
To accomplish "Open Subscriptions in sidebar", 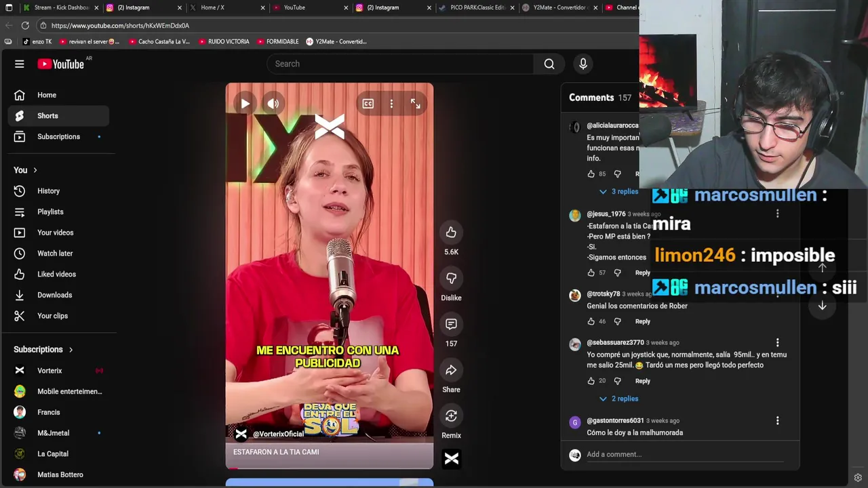I will point(58,137).
